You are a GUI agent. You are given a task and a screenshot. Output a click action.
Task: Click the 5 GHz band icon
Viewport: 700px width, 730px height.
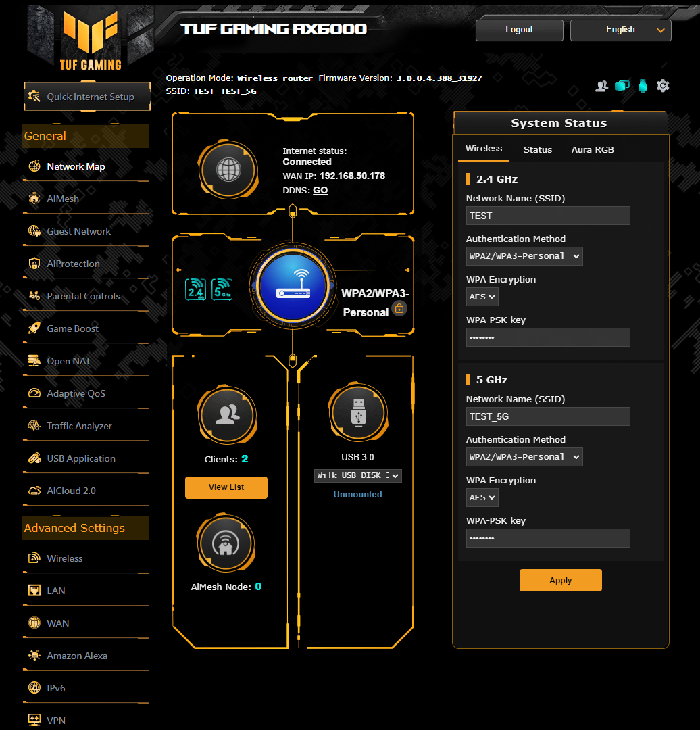[x=222, y=289]
